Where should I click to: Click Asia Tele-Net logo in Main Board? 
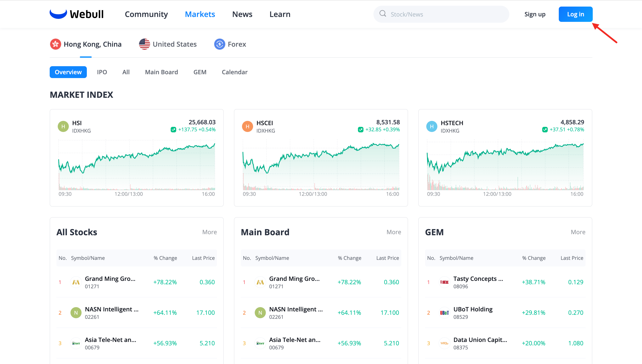coord(260,343)
